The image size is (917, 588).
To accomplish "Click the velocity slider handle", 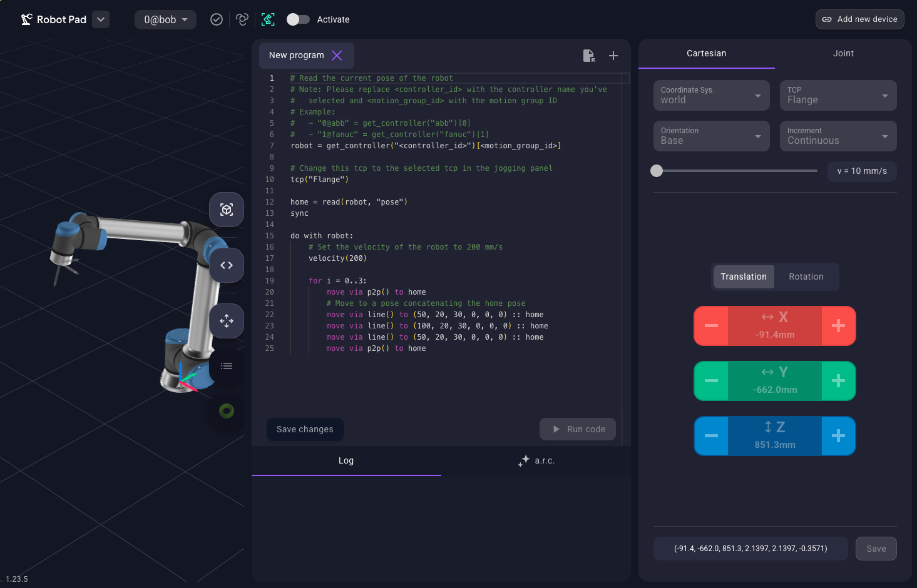I will tap(657, 171).
